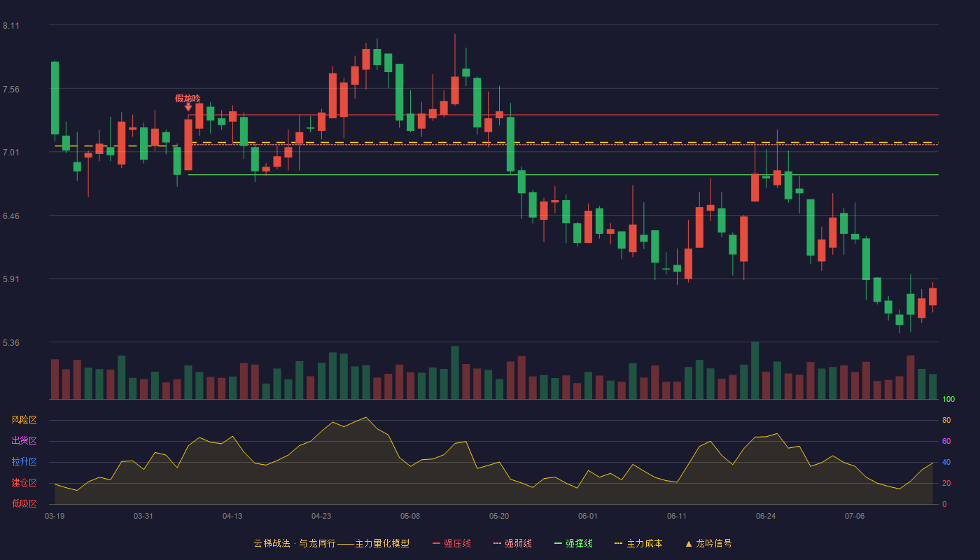Click the 7.56 price axis label

coord(11,89)
